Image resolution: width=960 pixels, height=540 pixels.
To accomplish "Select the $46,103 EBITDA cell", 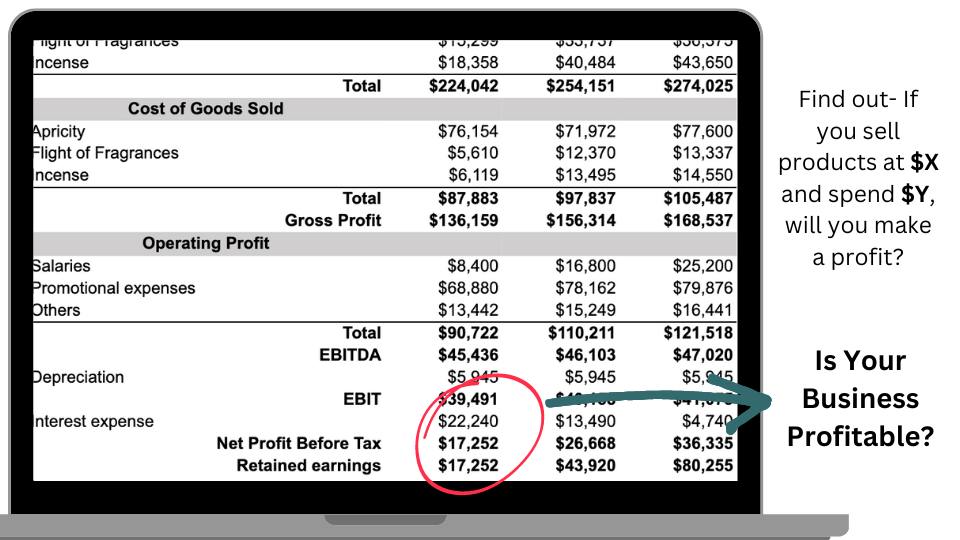I will pos(585,355).
